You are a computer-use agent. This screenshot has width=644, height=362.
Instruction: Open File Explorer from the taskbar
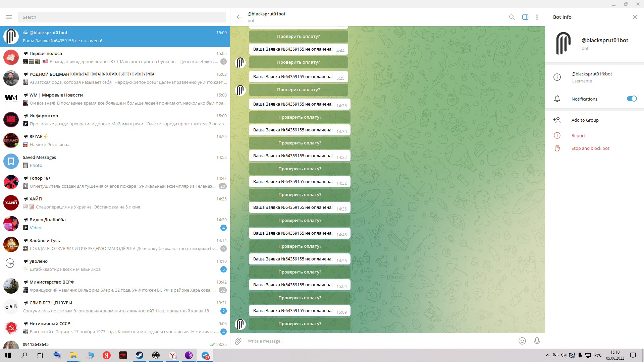click(x=73, y=355)
